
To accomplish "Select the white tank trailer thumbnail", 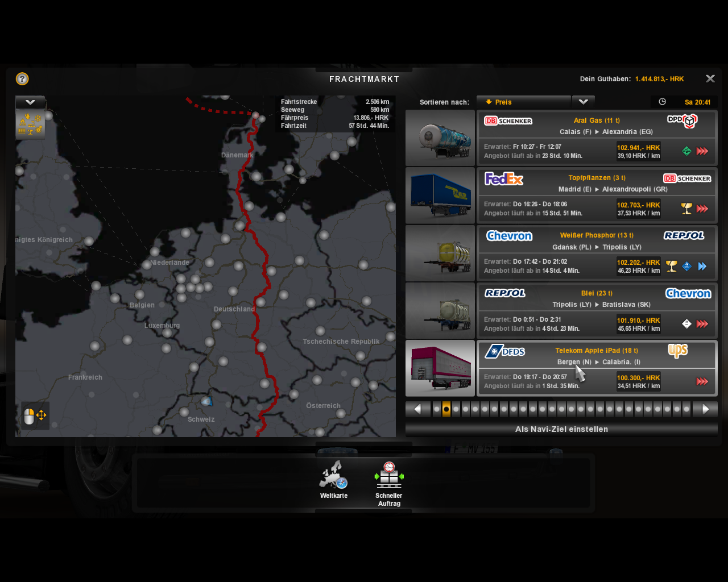I will pos(440,311).
